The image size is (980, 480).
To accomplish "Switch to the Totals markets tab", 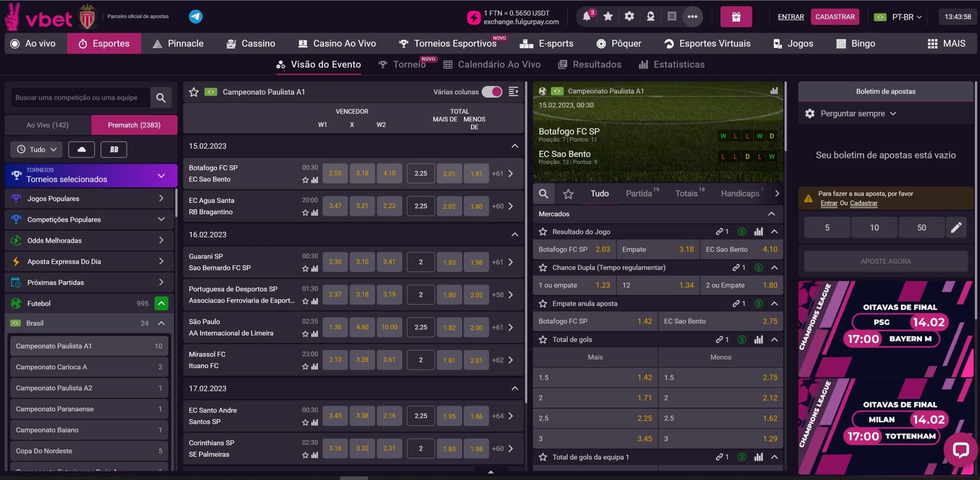I will (687, 194).
